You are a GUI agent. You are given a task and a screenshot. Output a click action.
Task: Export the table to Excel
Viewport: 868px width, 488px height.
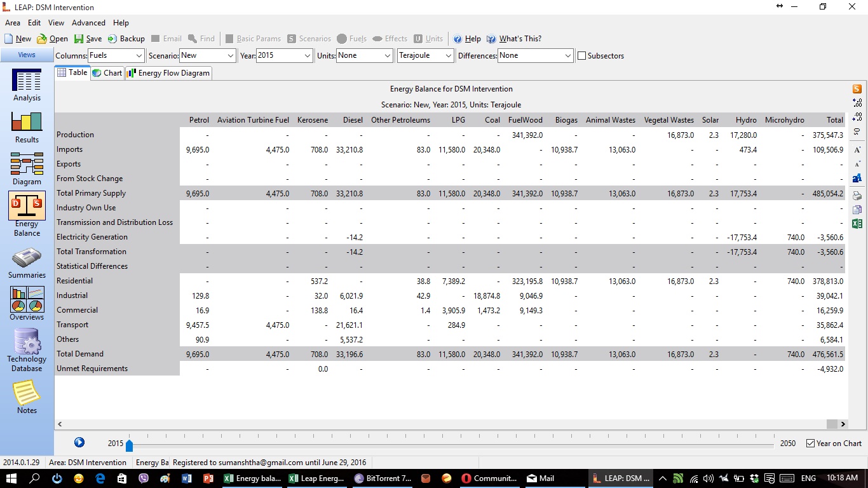pos(857,224)
